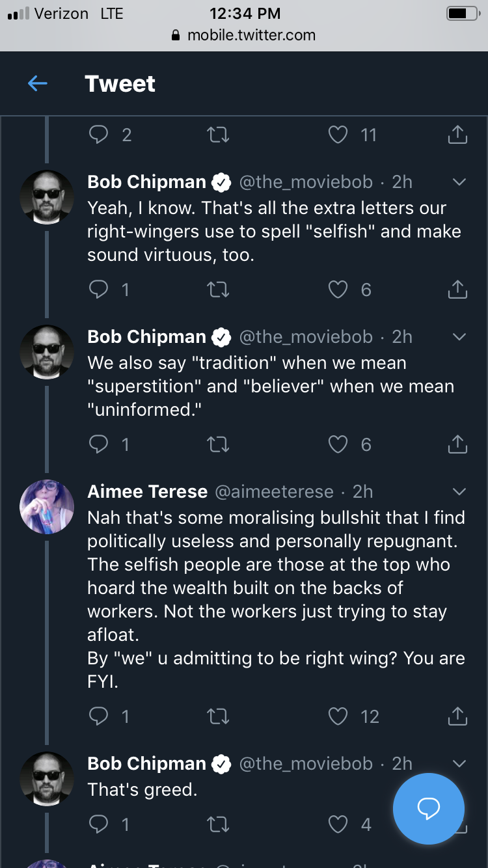Like the "tradition" tweet with 6 likes
Image resolution: width=488 pixels, height=868 pixels.
(x=338, y=444)
